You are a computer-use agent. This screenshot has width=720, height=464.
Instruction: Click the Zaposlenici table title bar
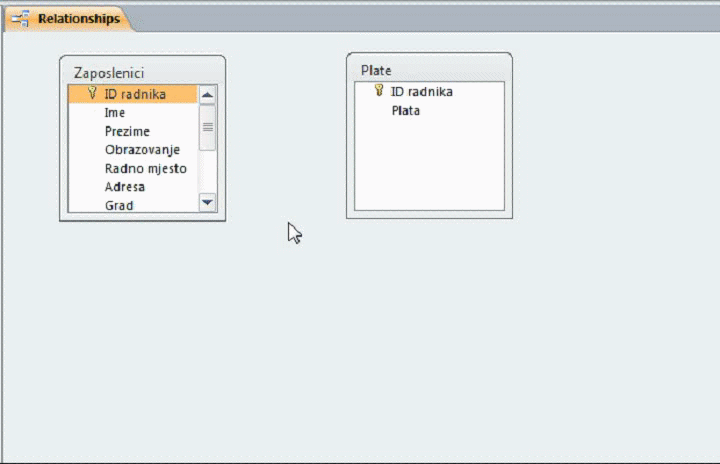[x=140, y=72]
